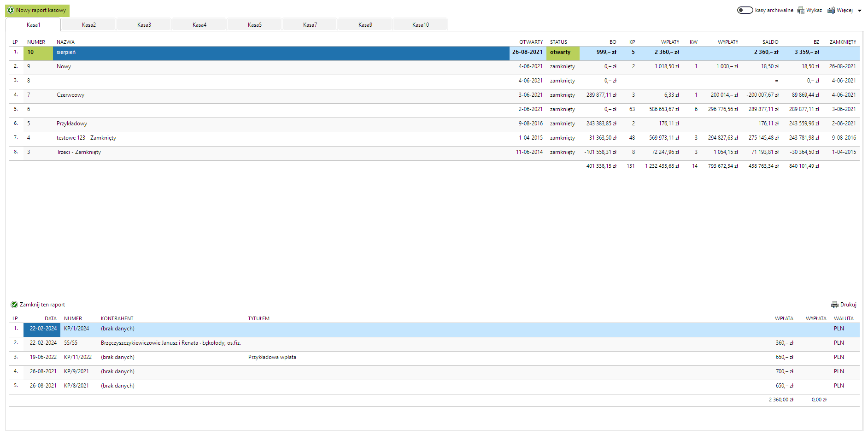The height and width of the screenshot is (435, 868).
Task: Expand the Więcej dropdown arrow
Action: click(x=860, y=11)
